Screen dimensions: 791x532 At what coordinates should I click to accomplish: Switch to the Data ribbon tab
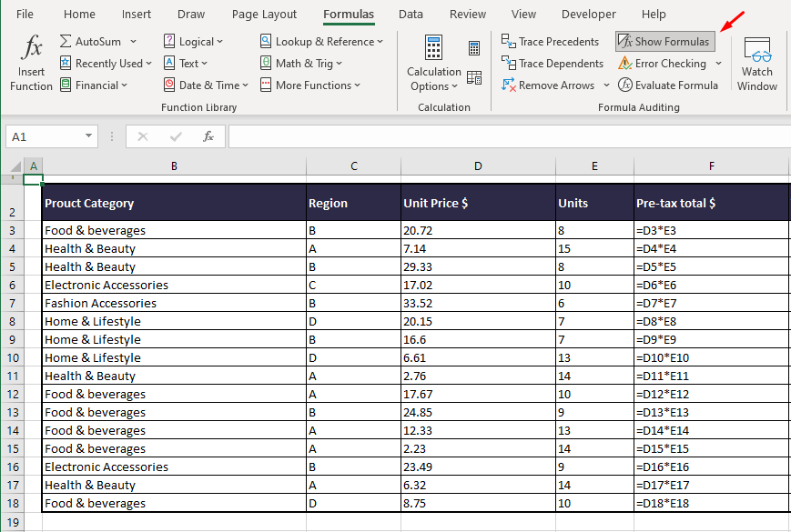(x=411, y=14)
